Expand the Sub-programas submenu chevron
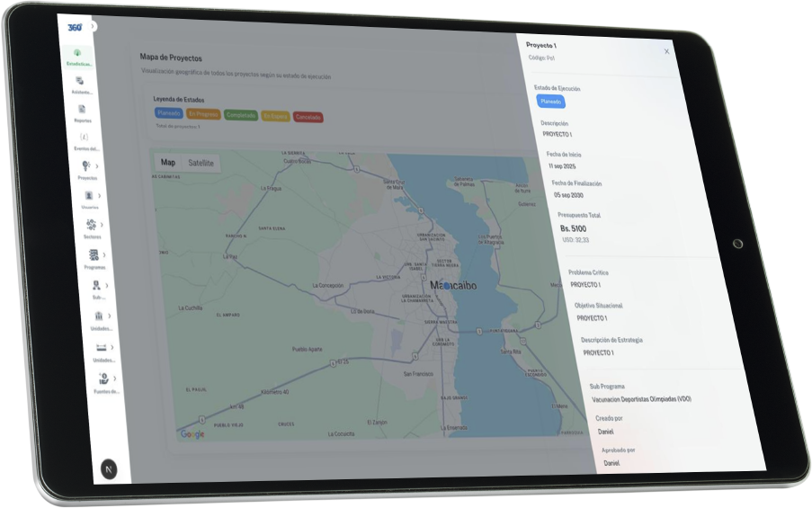The height and width of the screenshot is (508, 812). [x=107, y=285]
